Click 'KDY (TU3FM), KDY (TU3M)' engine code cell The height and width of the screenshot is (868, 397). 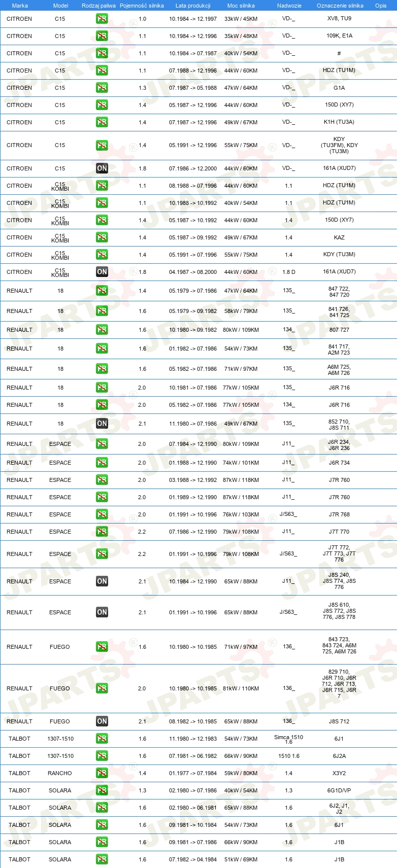(339, 145)
